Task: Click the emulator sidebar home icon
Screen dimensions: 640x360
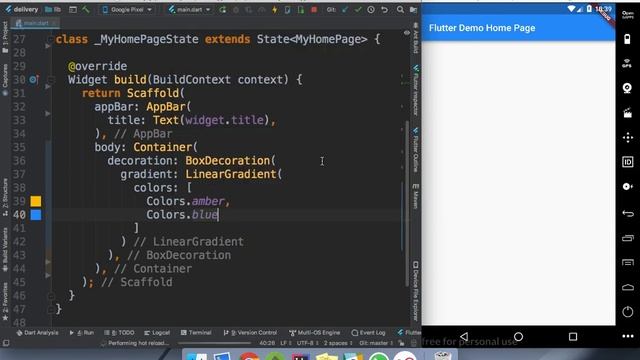Action: pos(628,287)
